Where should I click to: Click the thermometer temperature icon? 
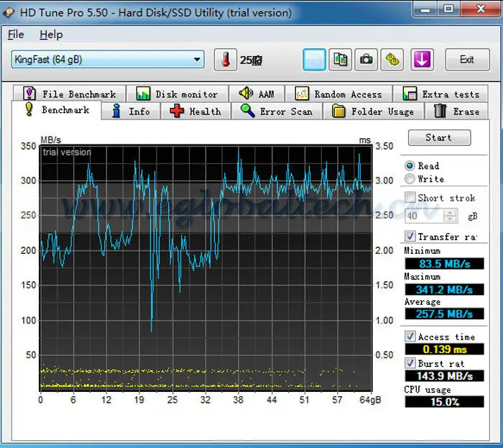point(225,60)
